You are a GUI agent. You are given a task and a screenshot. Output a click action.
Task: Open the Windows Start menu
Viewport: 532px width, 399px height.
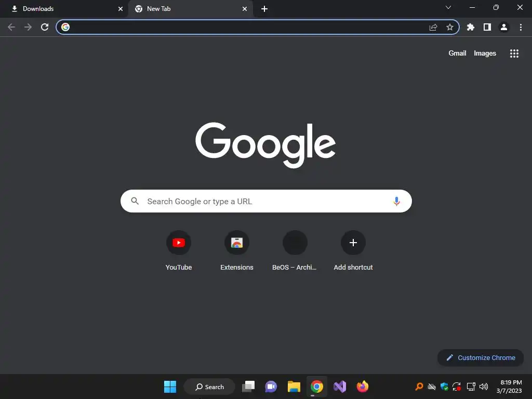(170, 387)
